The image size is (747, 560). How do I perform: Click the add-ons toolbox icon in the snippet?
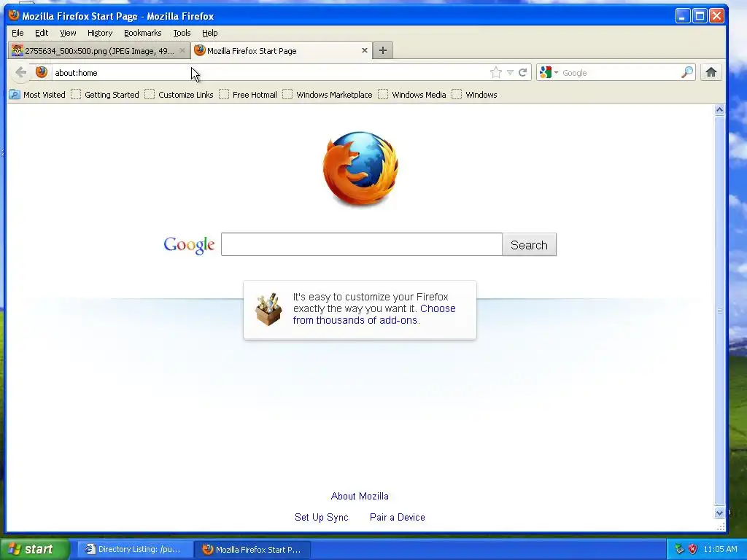268,309
